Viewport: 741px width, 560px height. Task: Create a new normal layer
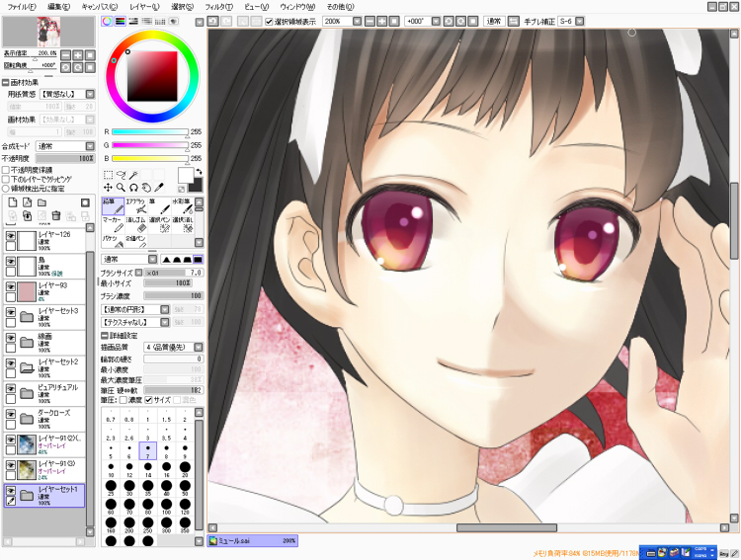coord(13,202)
